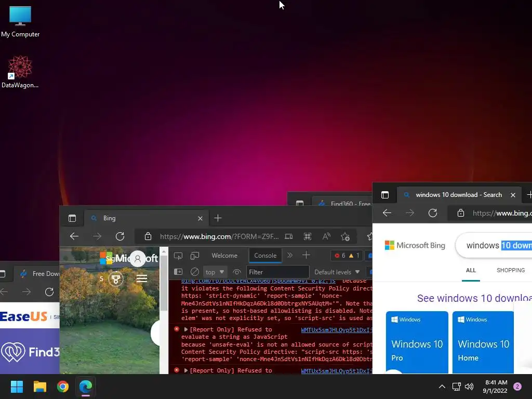Click the Bing search box with windows 10
The image size is (532, 399).
tap(495, 245)
